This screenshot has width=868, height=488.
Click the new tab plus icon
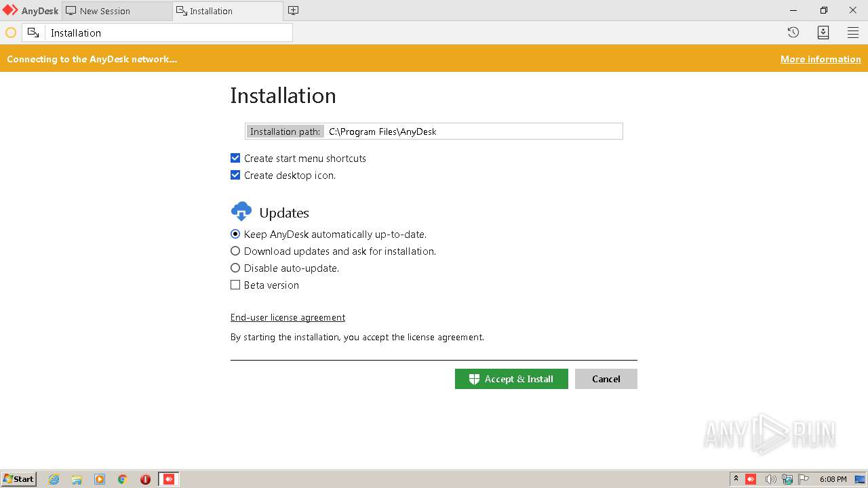[x=293, y=10]
